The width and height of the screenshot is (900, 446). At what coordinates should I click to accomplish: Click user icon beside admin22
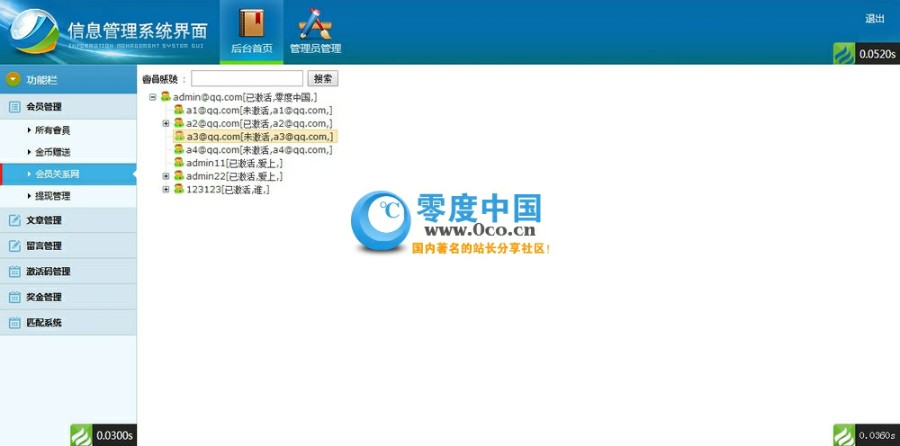tap(179, 175)
